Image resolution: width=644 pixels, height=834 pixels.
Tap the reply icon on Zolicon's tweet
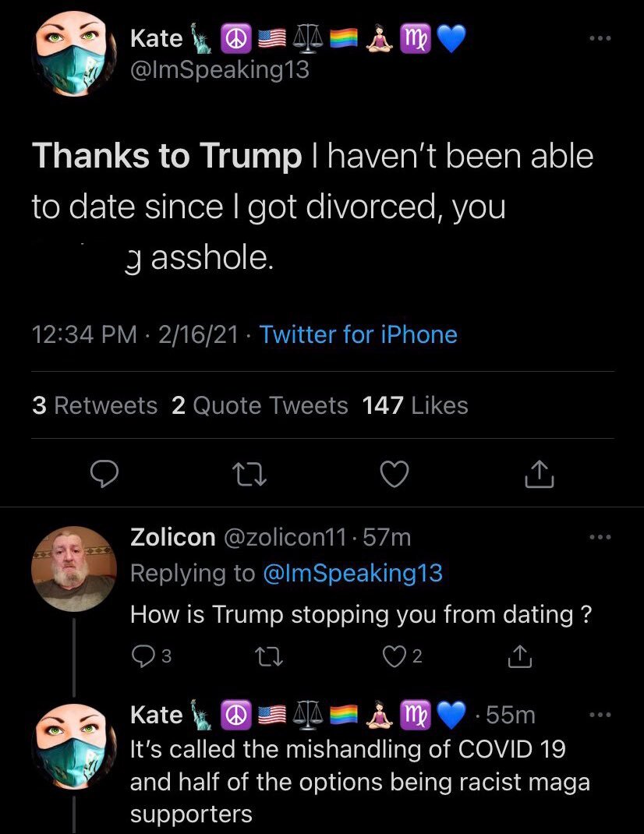142,656
